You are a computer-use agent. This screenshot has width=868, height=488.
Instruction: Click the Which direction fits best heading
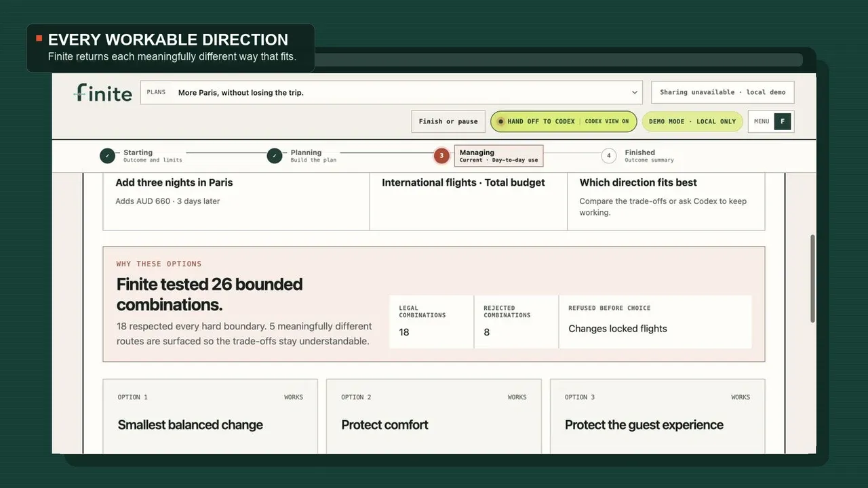pyautogui.click(x=638, y=182)
